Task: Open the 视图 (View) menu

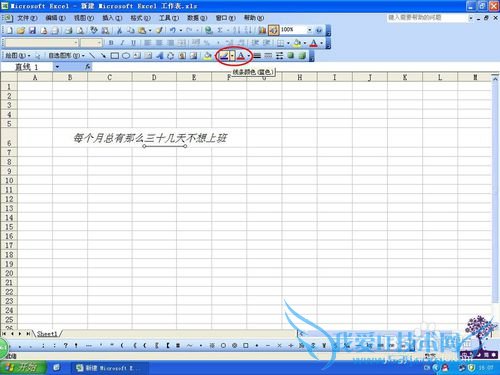Action: click(84, 18)
